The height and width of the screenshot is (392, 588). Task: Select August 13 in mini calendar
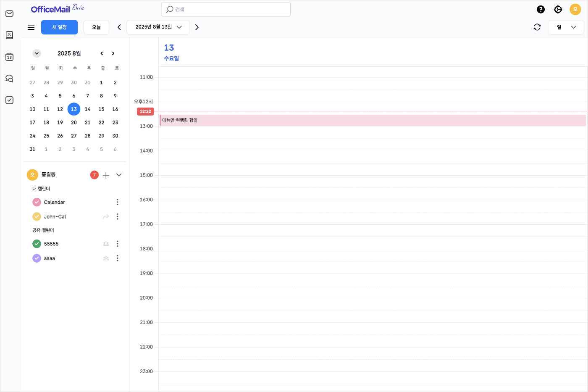coord(74,109)
